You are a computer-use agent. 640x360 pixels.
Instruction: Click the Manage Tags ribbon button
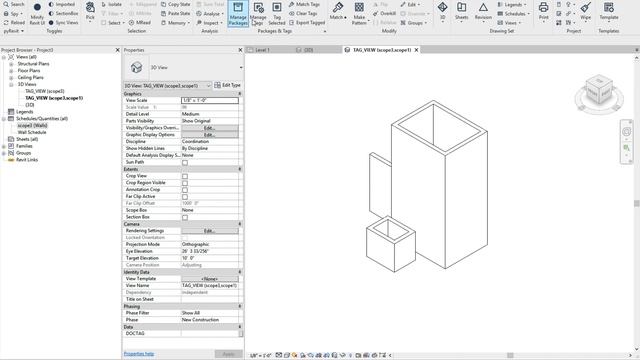pos(258,13)
